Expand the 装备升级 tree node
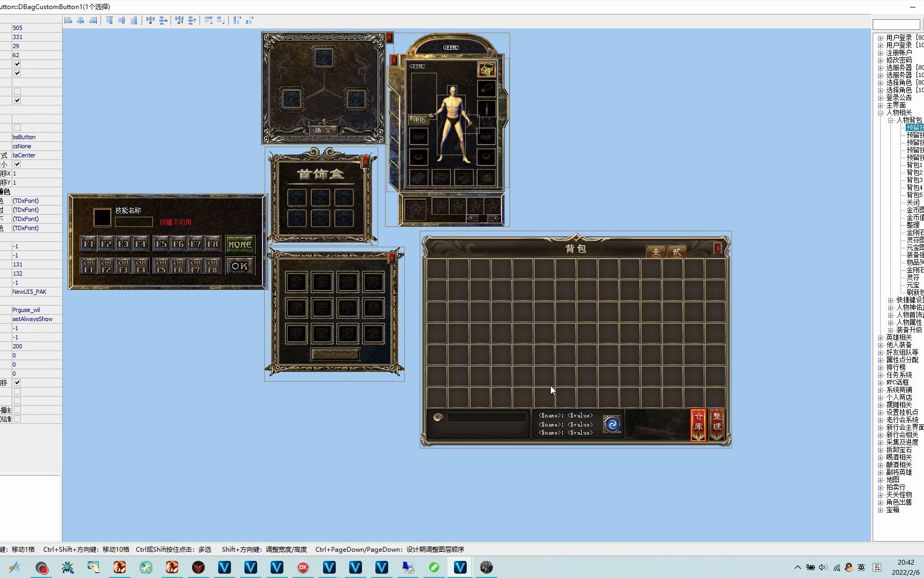The image size is (924, 578). coord(890,330)
